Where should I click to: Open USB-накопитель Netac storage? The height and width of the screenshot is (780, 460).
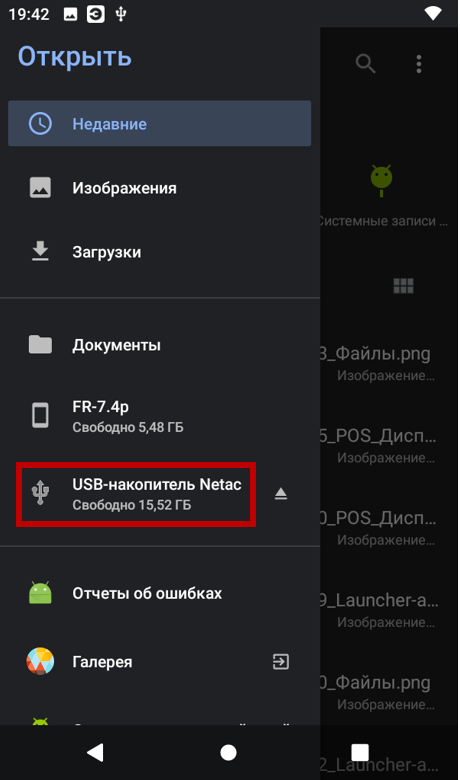(x=136, y=494)
